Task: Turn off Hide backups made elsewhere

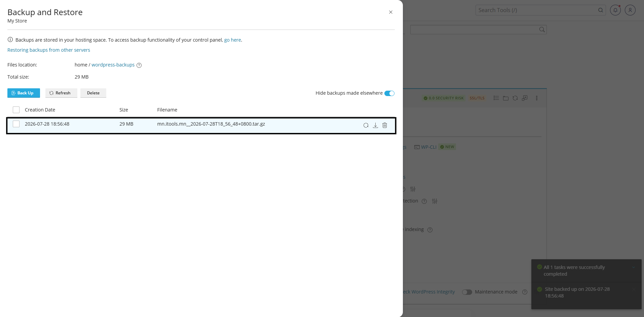Action: 389,93
